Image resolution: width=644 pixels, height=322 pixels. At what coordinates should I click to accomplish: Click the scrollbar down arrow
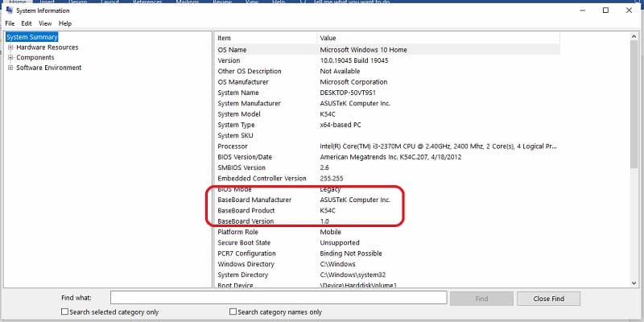[x=634, y=283]
